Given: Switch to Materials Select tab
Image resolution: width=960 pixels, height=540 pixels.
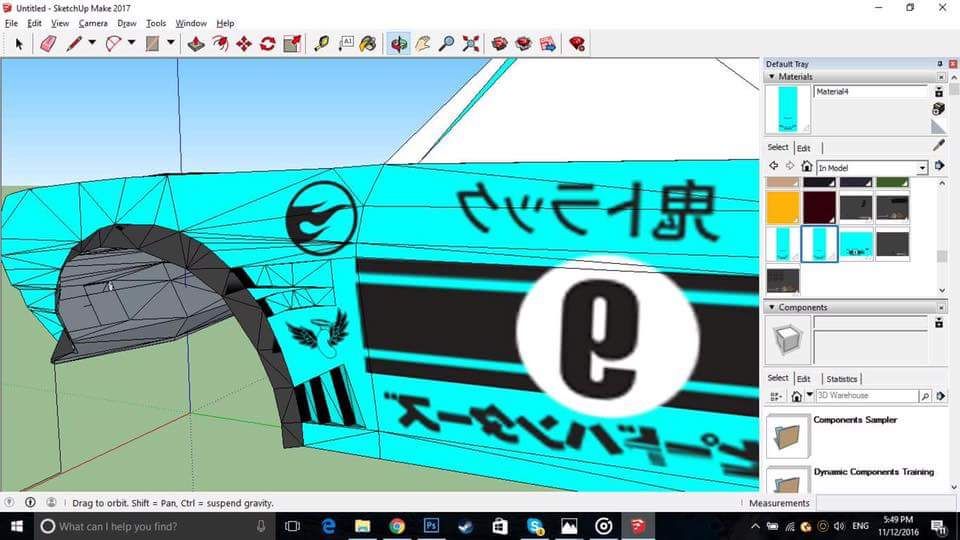Looking at the screenshot, I should point(778,148).
